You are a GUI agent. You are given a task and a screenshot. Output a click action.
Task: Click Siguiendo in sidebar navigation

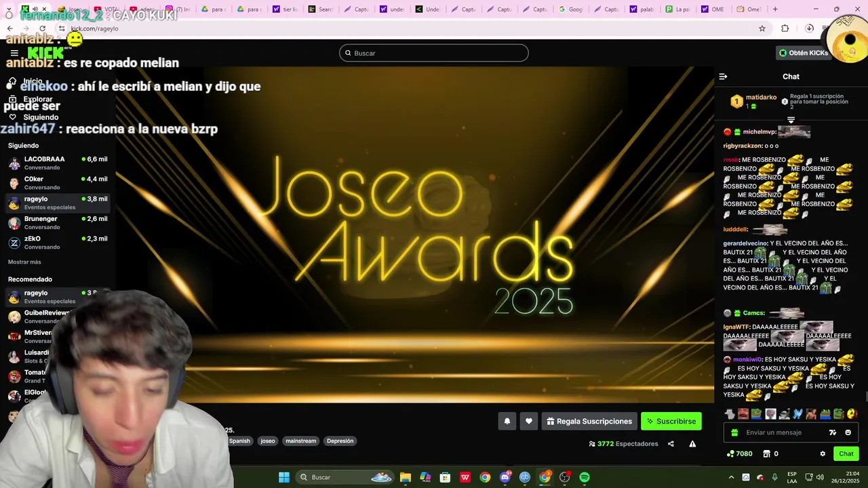pyautogui.click(x=41, y=117)
